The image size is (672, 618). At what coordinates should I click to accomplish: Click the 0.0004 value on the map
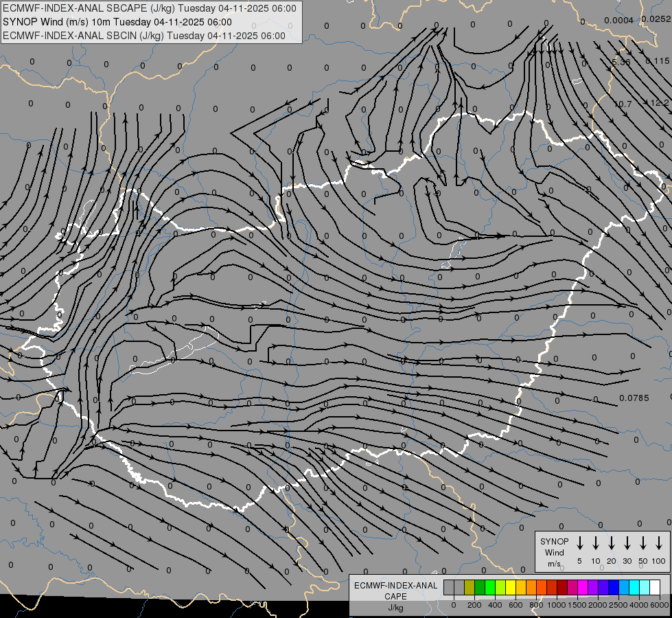pyautogui.click(x=618, y=21)
